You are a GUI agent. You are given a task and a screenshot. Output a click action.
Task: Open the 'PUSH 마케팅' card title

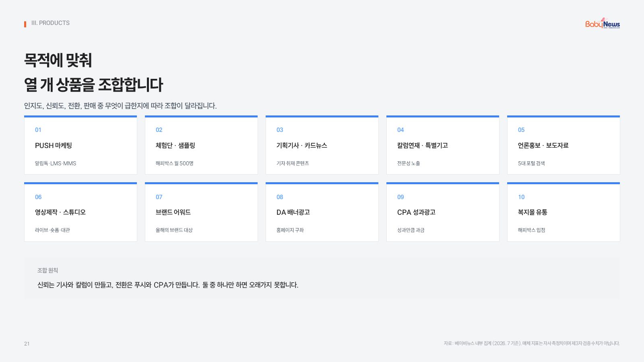click(x=54, y=146)
